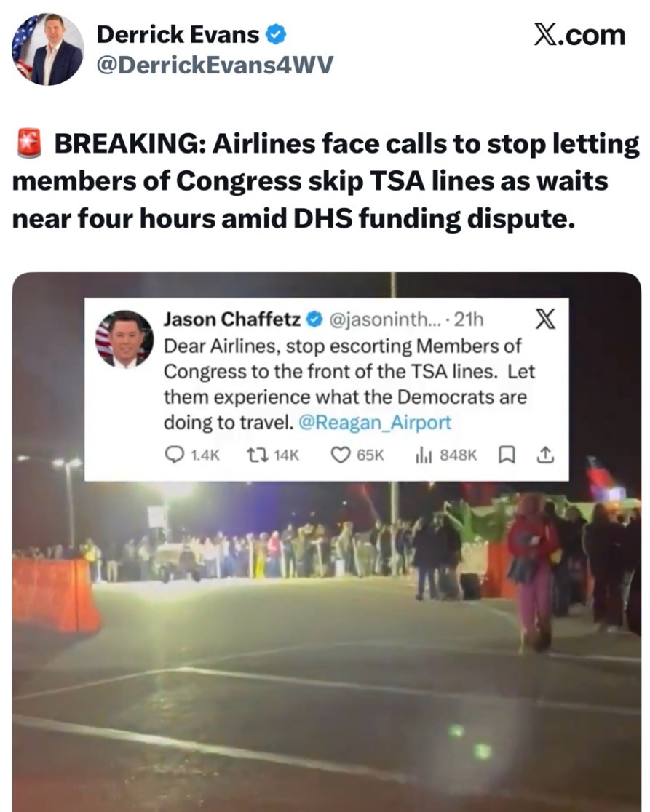The width and height of the screenshot is (650, 812).
Task: Open the @DerrickEvans4WV handle
Action: click(x=215, y=65)
